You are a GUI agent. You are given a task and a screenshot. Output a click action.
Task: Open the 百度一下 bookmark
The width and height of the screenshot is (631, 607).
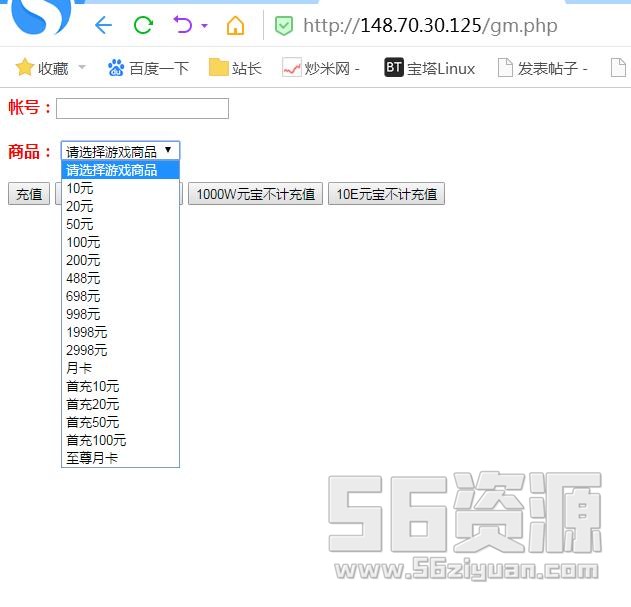pos(148,68)
